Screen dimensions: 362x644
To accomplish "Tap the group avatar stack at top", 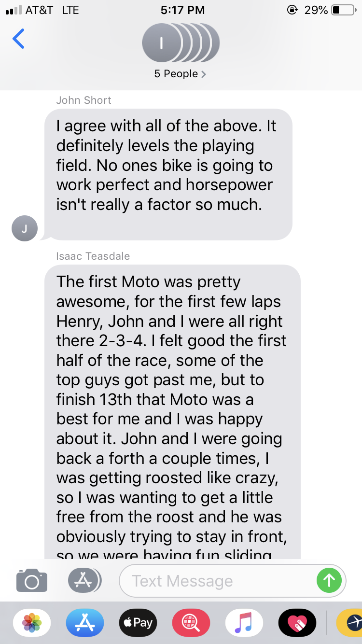I will pos(180,43).
